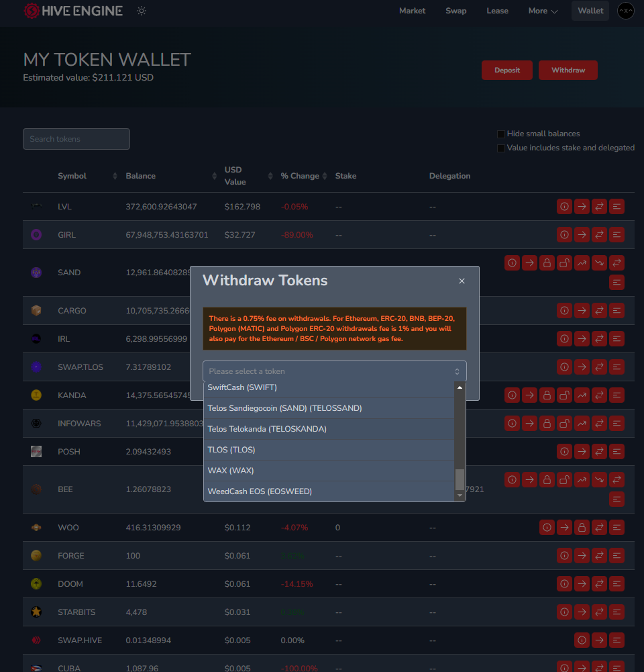Click the red Withdraw button
This screenshot has height=672, width=644.
(568, 70)
